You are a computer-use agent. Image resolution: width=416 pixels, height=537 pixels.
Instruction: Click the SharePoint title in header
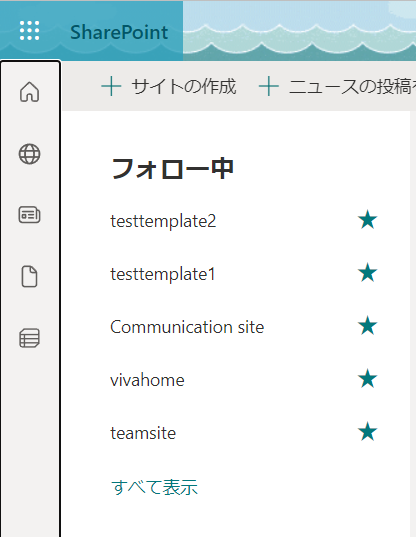tap(119, 33)
